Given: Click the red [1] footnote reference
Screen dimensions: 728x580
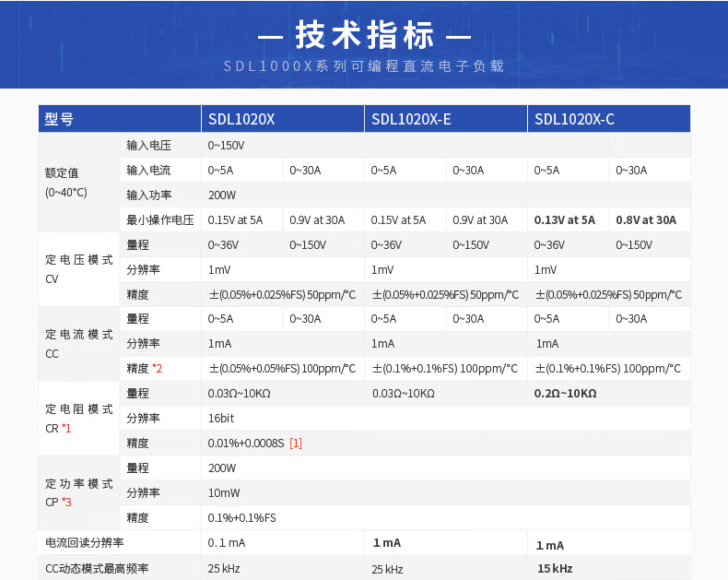Looking at the screenshot, I should pyautogui.click(x=296, y=444).
